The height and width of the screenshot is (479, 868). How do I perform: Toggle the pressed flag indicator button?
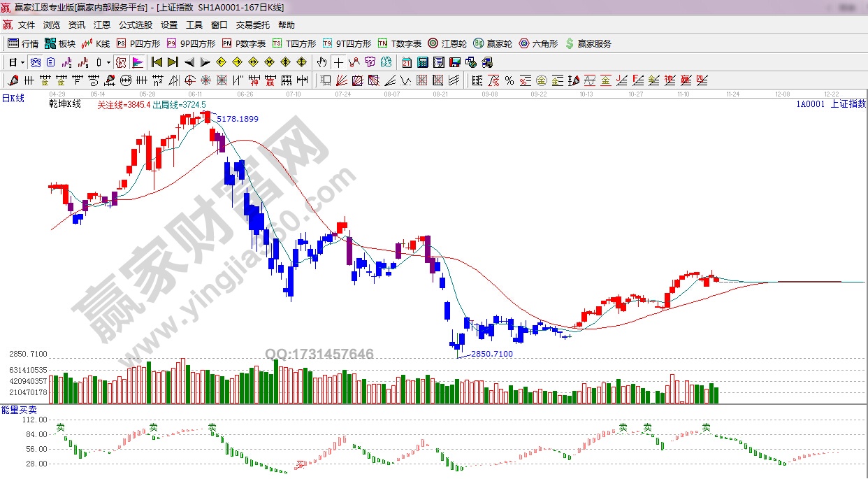pos(137,62)
